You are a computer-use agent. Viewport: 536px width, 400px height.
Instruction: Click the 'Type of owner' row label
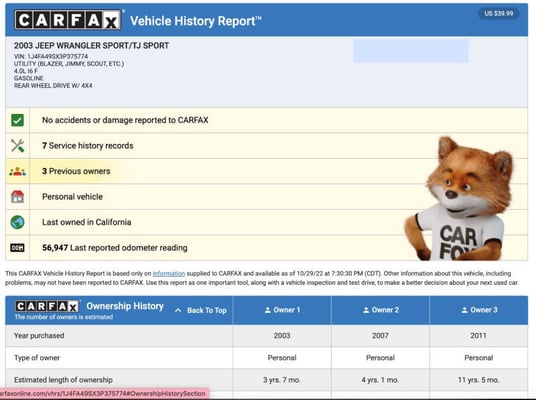(37, 358)
